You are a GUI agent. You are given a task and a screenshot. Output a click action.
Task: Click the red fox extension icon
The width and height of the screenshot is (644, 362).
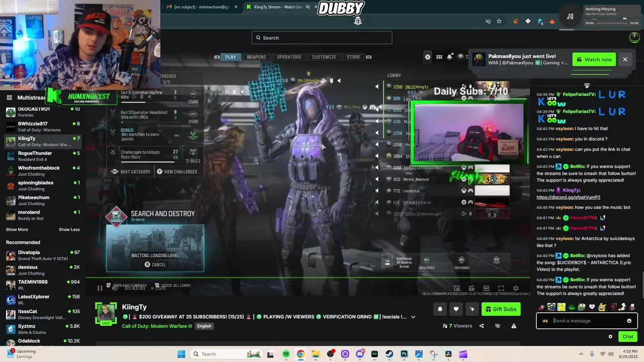coord(552,21)
